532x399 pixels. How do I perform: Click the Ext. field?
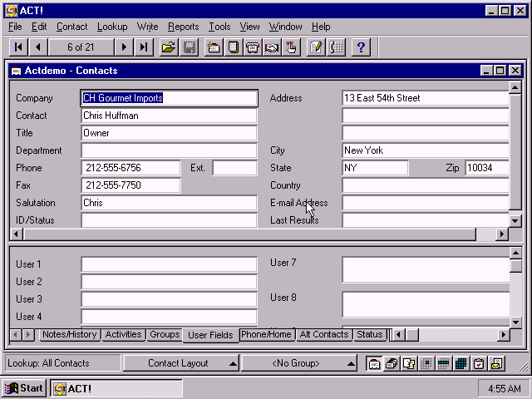(234, 168)
